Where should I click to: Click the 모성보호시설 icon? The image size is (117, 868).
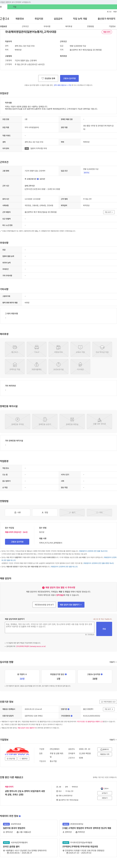(58, 367)
